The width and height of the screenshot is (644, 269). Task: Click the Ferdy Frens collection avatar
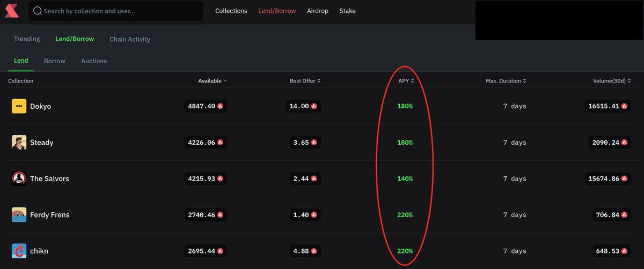coord(19,215)
